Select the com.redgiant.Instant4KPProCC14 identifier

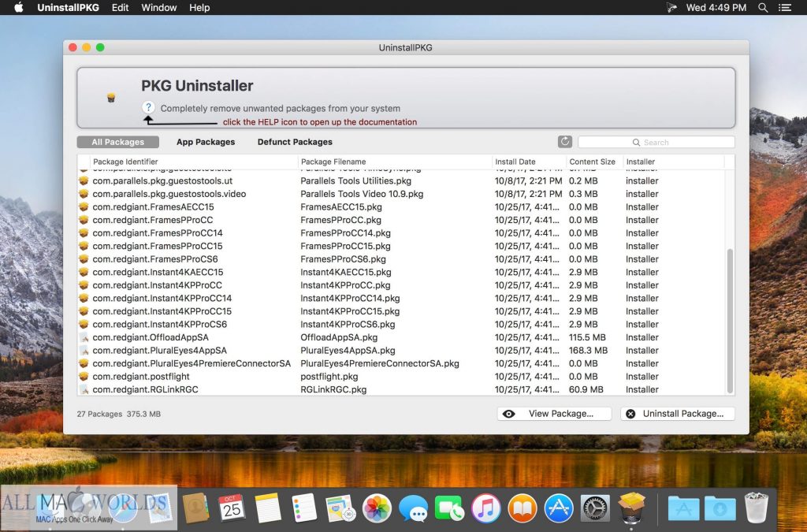[162, 298]
